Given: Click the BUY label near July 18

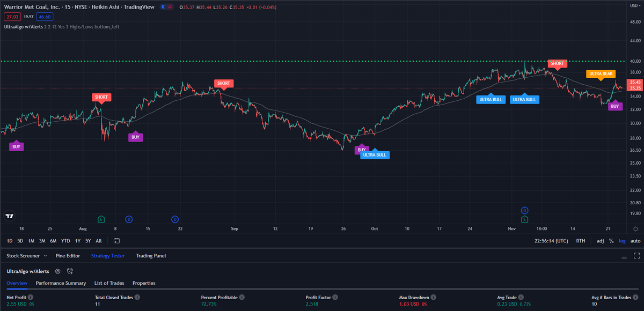Looking at the screenshot, I should point(17,146).
